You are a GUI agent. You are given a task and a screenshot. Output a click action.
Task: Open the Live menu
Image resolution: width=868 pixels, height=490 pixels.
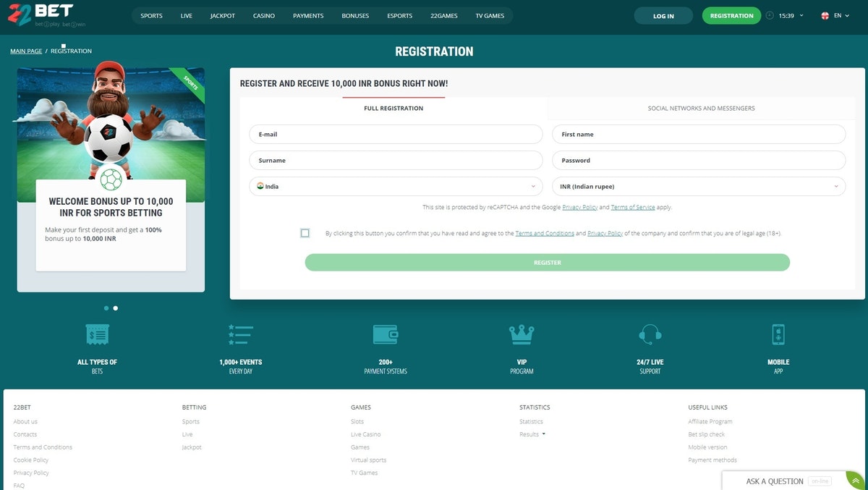[x=187, y=16]
